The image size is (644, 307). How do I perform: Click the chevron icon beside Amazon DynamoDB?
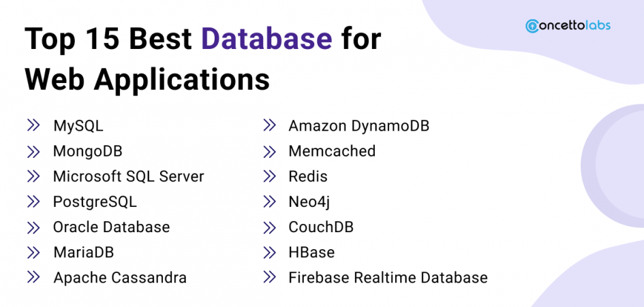pos(270,125)
